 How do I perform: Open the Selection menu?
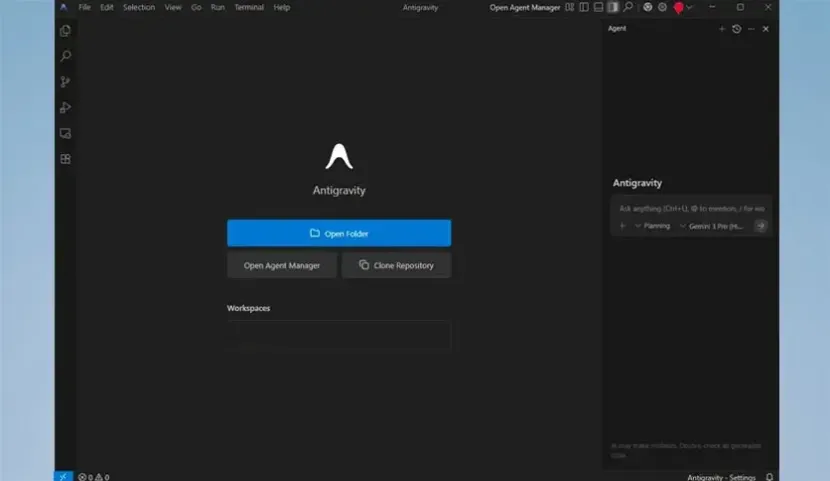tap(139, 7)
